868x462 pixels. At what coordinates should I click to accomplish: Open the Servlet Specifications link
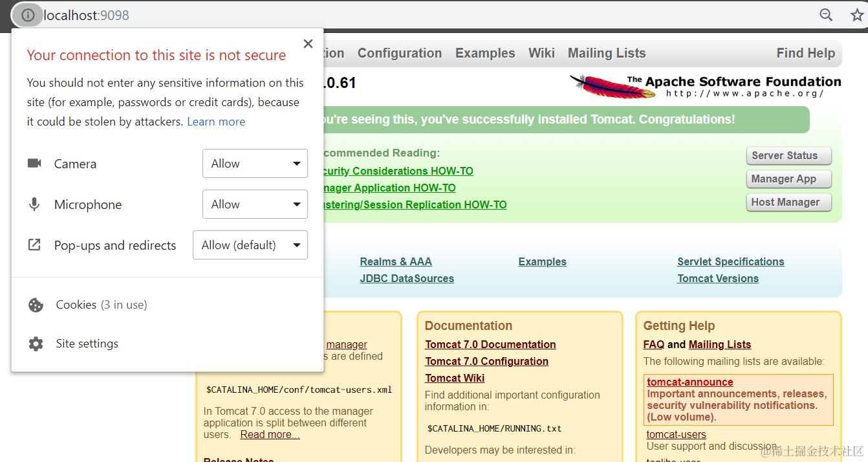click(x=731, y=261)
